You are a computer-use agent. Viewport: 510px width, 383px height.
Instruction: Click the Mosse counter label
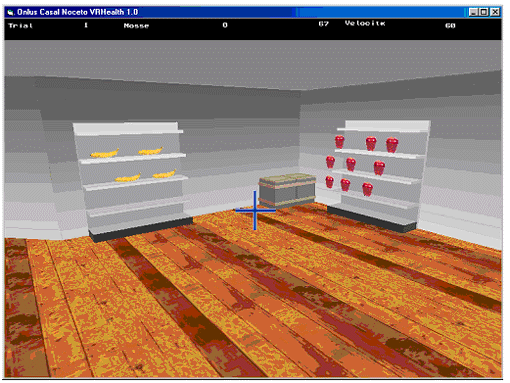(x=136, y=26)
